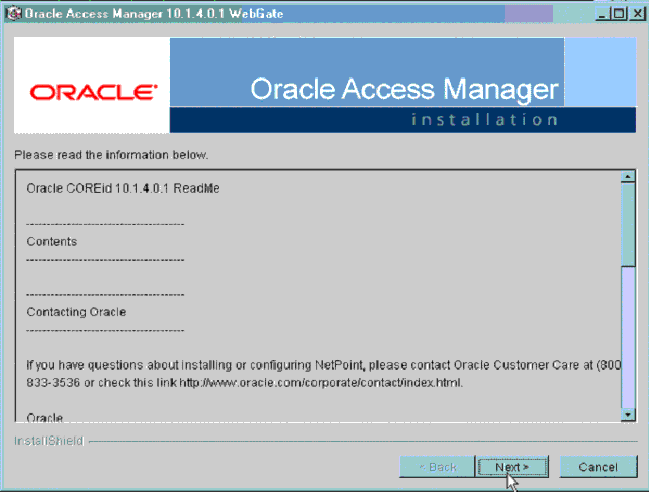The width and height of the screenshot is (649, 492).
Task: Close the WebGate installer window
Action: tap(637, 14)
